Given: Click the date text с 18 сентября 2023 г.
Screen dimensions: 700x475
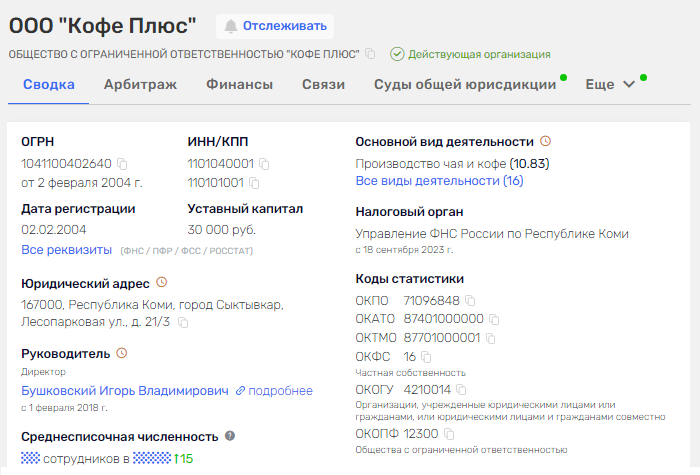Looking at the screenshot, I should point(404,250).
